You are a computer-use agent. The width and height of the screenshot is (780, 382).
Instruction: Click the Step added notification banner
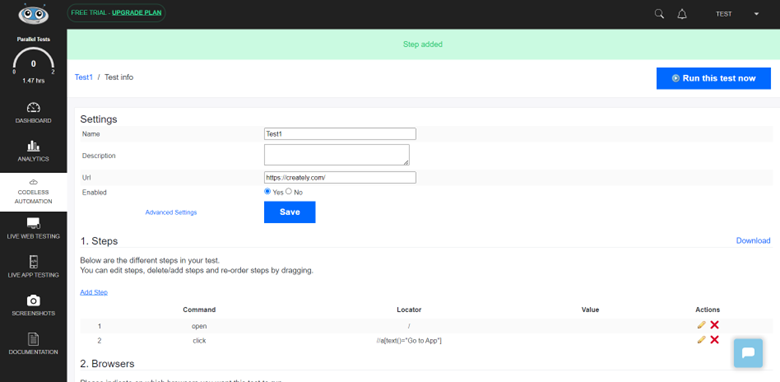423,44
